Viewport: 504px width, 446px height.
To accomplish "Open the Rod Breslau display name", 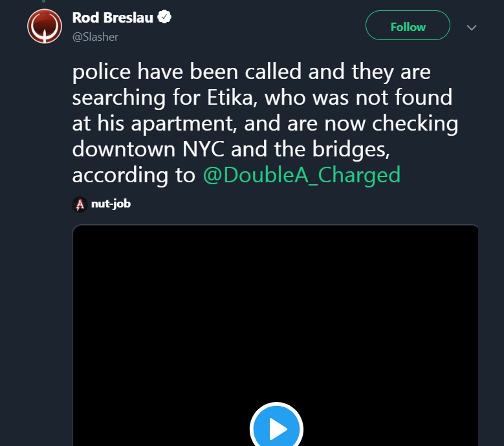I will click(x=113, y=17).
